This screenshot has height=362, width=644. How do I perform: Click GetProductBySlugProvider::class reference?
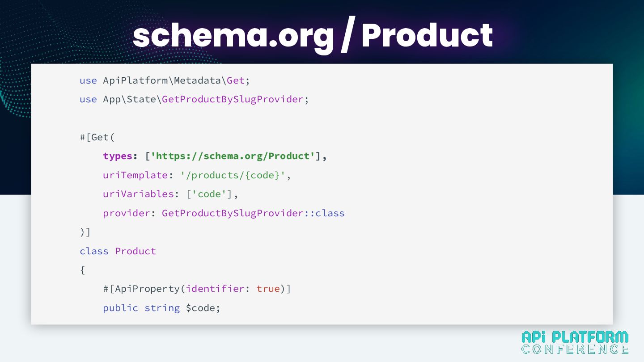tap(253, 213)
